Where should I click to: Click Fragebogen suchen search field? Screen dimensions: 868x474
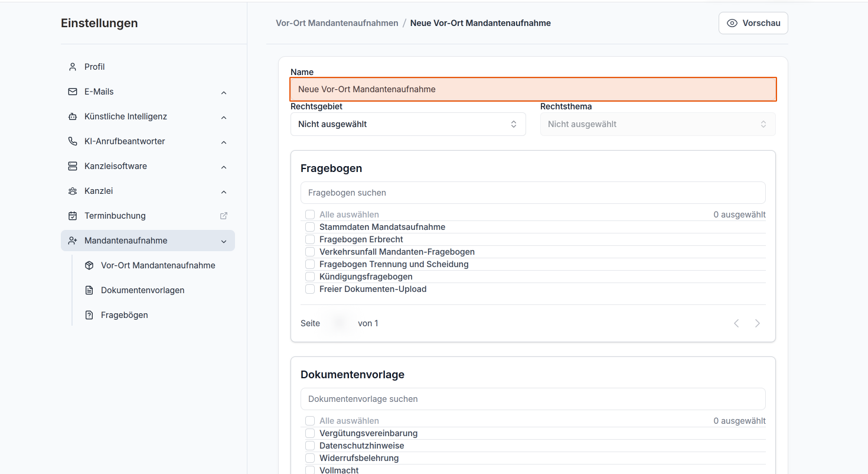(x=533, y=193)
